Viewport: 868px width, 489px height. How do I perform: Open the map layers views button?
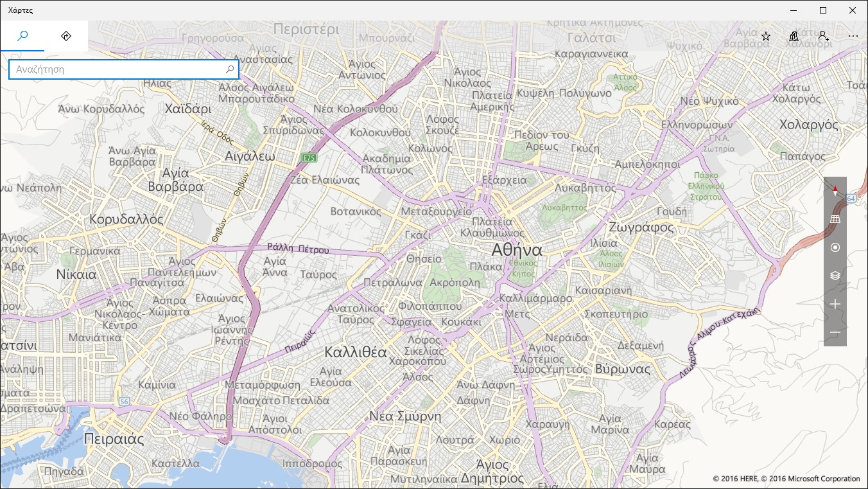click(x=835, y=276)
